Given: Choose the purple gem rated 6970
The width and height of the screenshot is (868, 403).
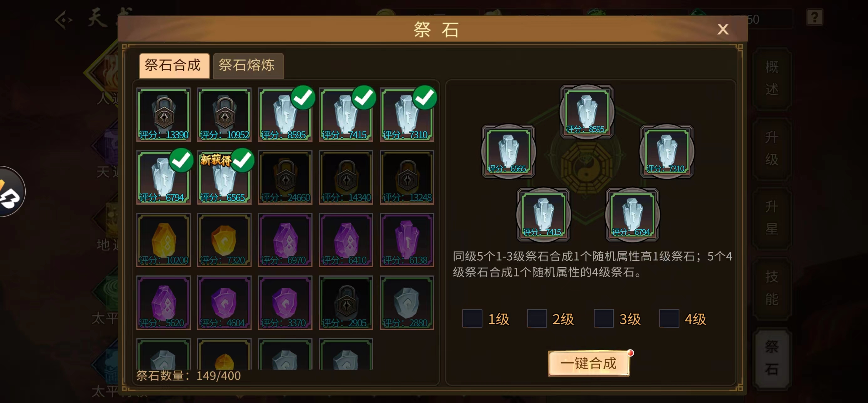Looking at the screenshot, I should click(285, 240).
